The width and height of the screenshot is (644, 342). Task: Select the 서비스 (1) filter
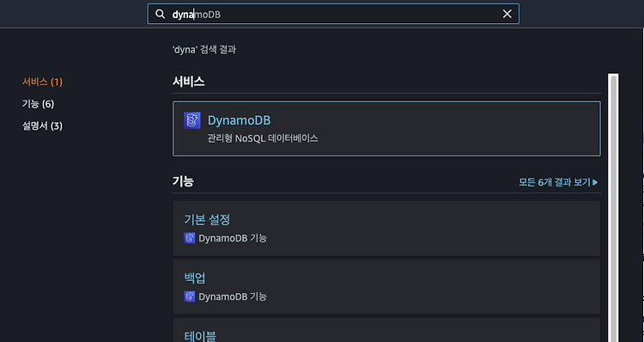coord(42,82)
